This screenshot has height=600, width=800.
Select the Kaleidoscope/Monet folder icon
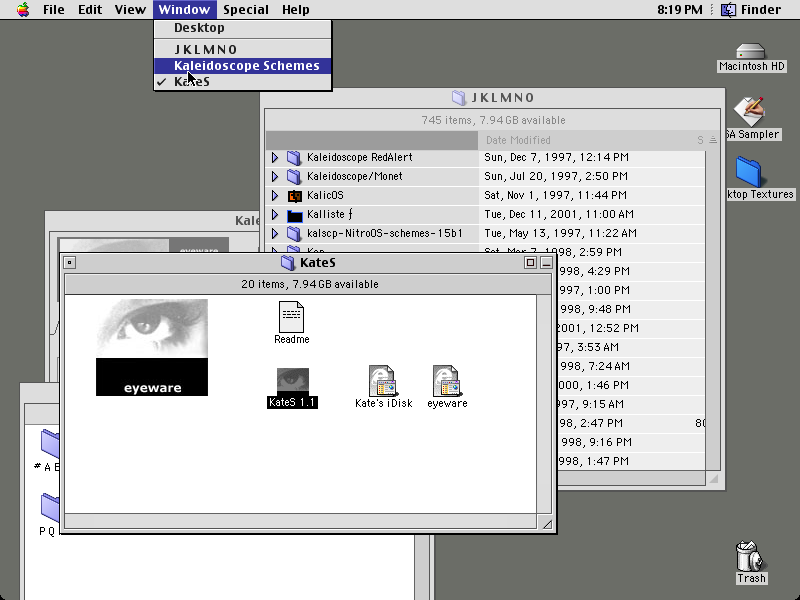(294, 177)
